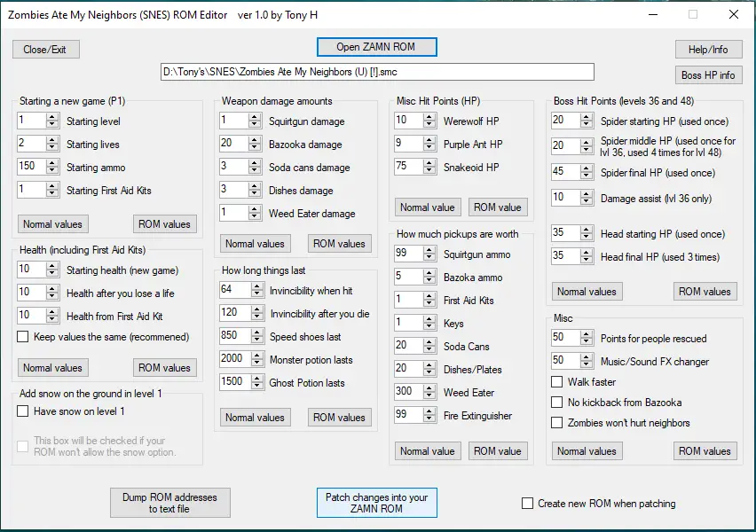Adjust the Weed Eater pickup spinner
Viewport: 756px width, 532px height.
pyautogui.click(x=429, y=392)
